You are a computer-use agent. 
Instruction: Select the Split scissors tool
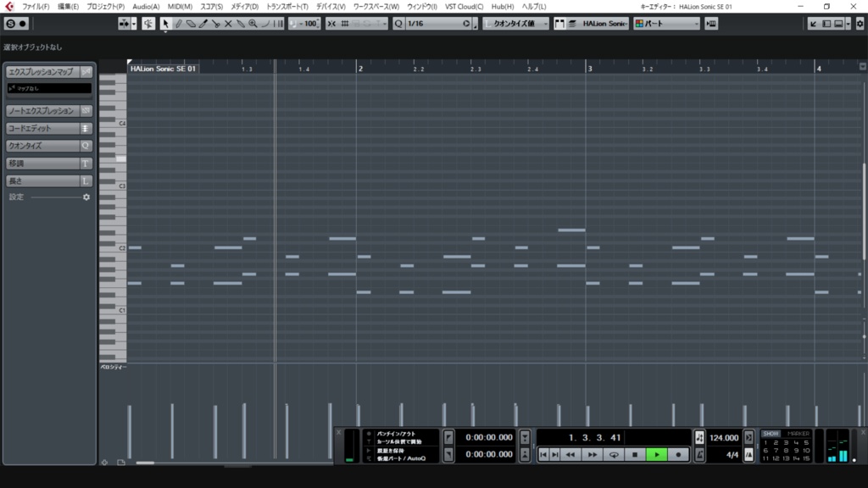pos(215,24)
